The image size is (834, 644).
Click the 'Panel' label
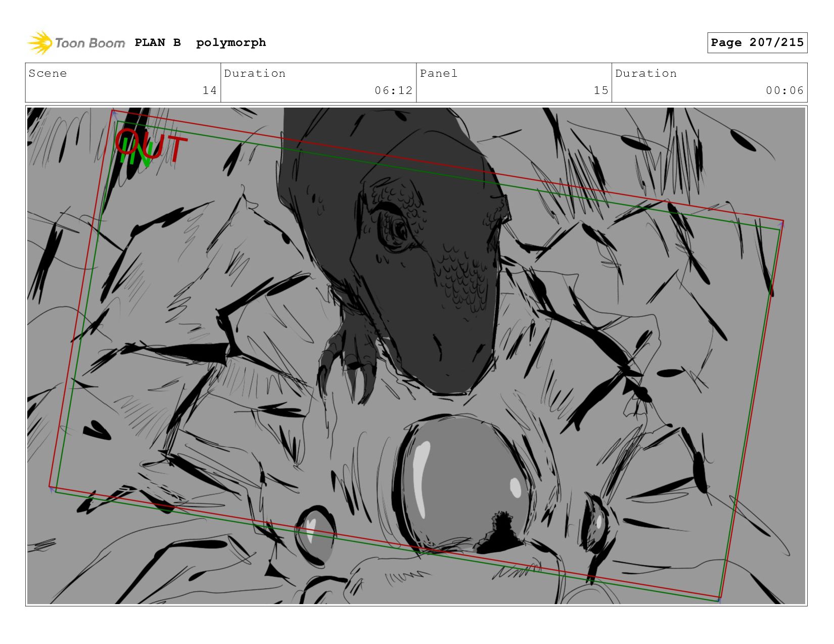tap(439, 73)
